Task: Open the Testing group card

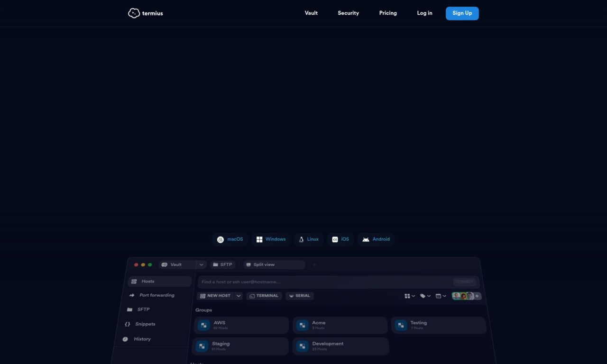Action: (x=439, y=326)
